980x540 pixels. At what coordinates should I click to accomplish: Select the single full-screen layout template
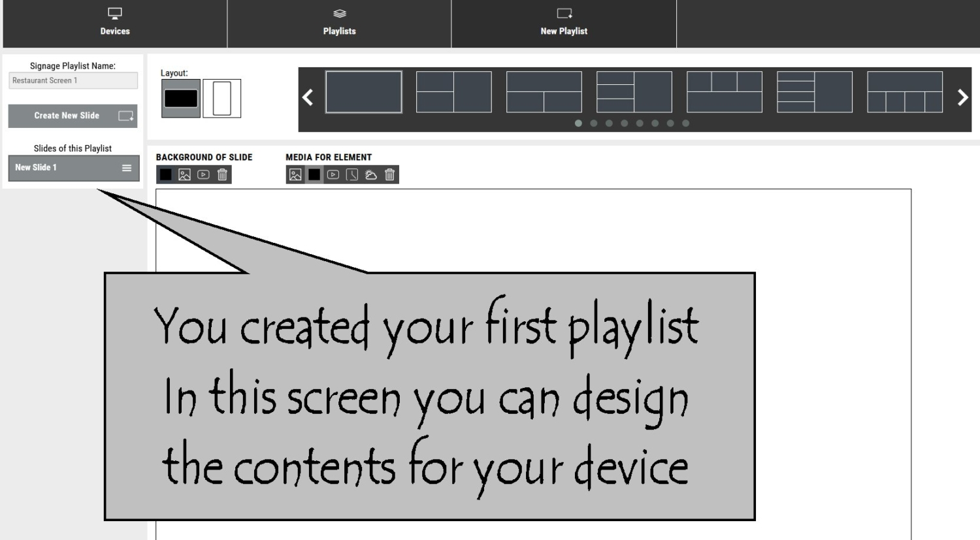[x=364, y=92]
